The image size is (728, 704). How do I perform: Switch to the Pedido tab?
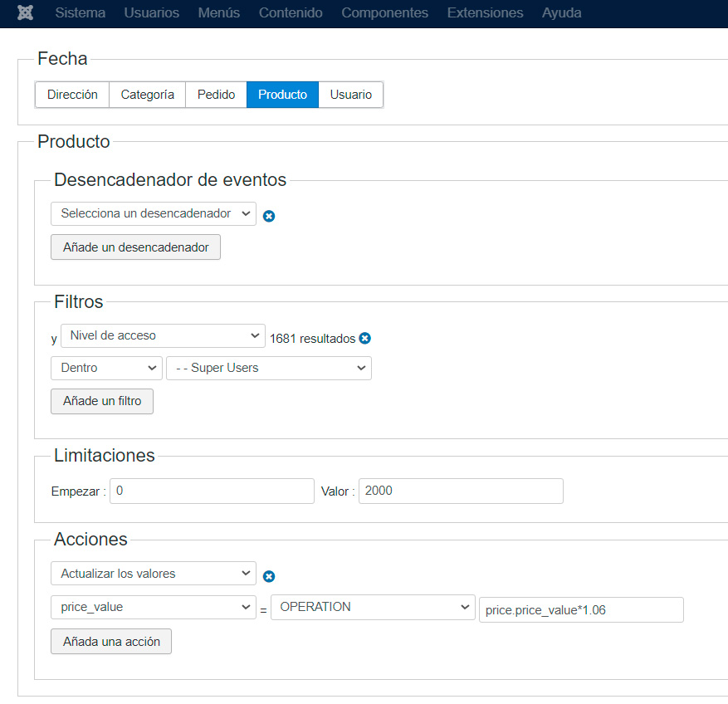click(x=216, y=95)
